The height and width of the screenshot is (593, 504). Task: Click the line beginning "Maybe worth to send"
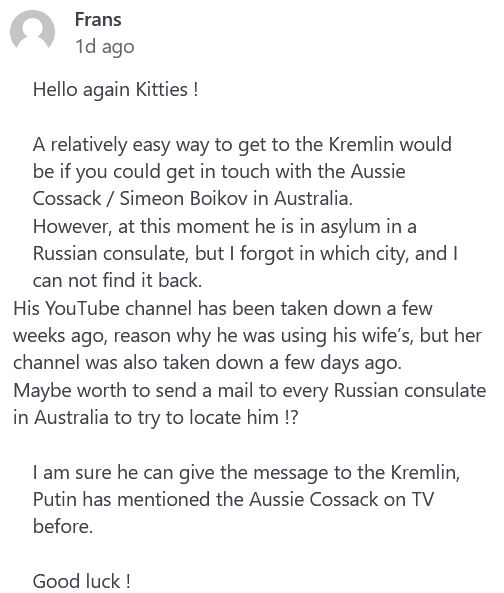pyautogui.click(x=250, y=391)
